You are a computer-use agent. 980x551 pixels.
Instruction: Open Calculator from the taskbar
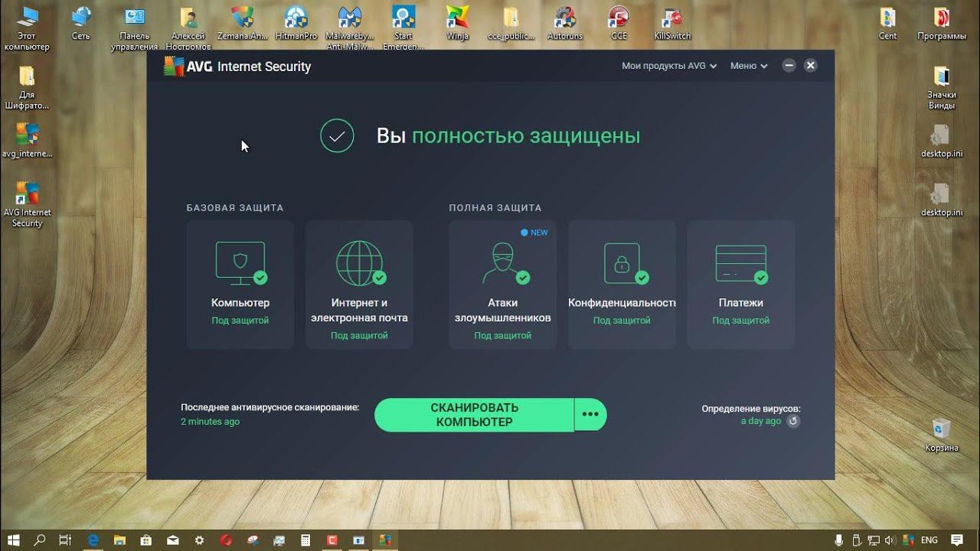(306, 540)
